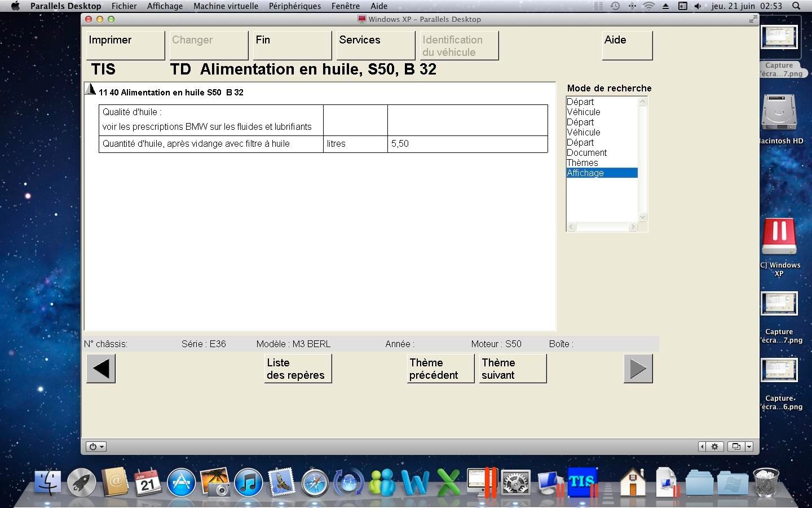Click the 5,50 litres value cell
812x508 pixels.
[x=467, y=144]
